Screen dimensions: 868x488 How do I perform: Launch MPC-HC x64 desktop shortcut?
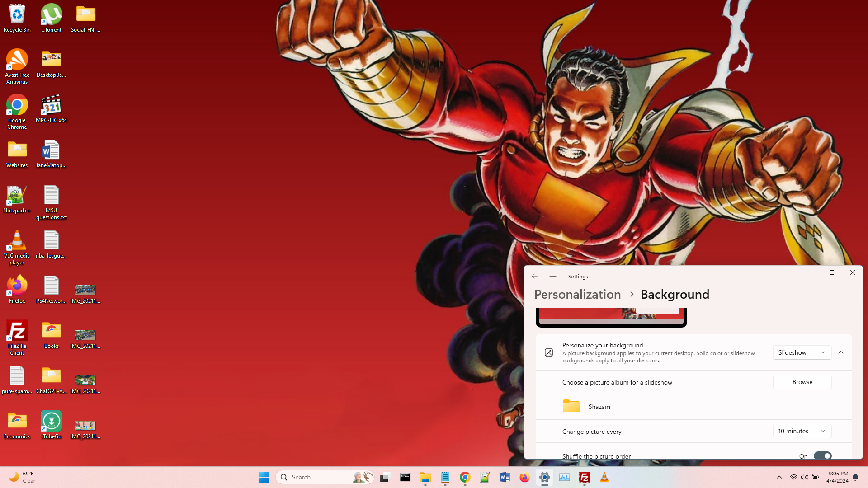coord(52,109)
